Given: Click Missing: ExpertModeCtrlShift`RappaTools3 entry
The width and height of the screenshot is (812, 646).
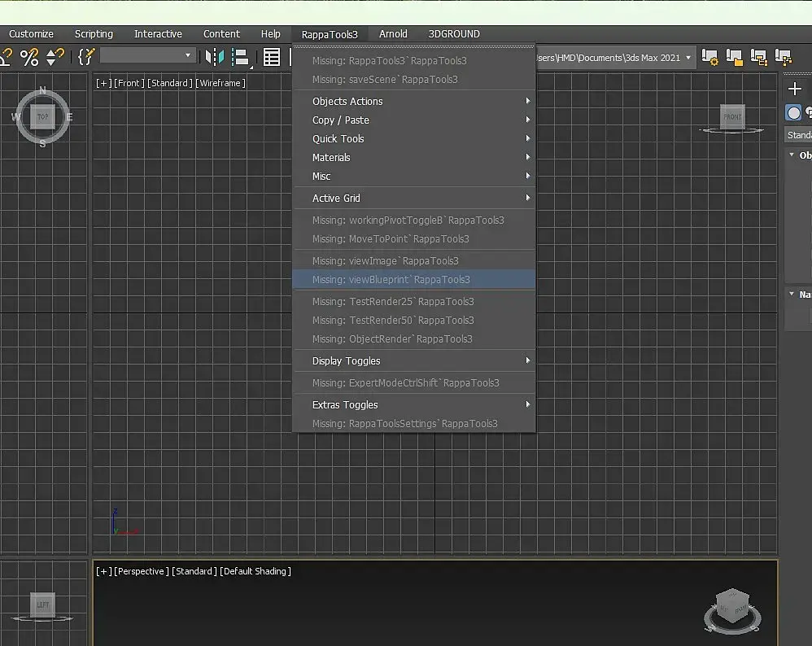Looking at the screenshot, I should (414, 382).
